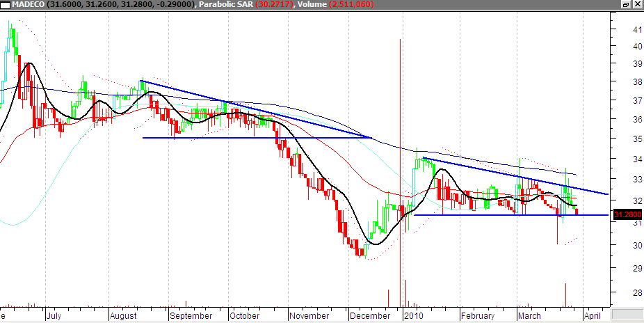Click the 31.2800 current price tag
The height and width of the screenshot is (323, 644).
627,214
